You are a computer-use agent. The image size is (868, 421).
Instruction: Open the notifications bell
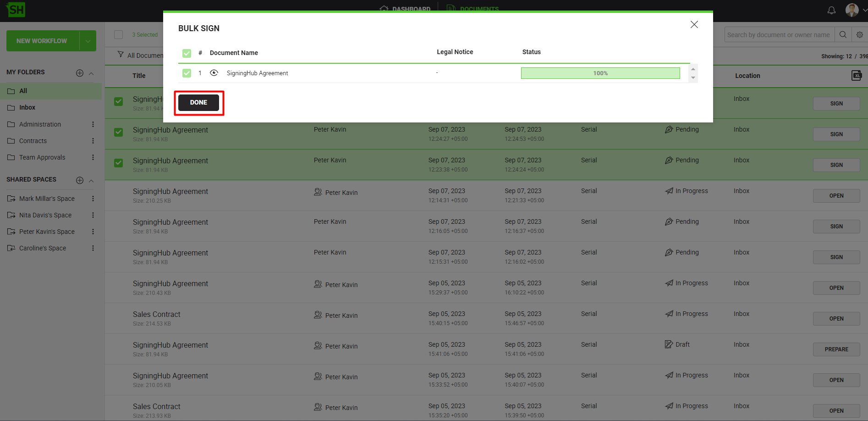[831, 10]
